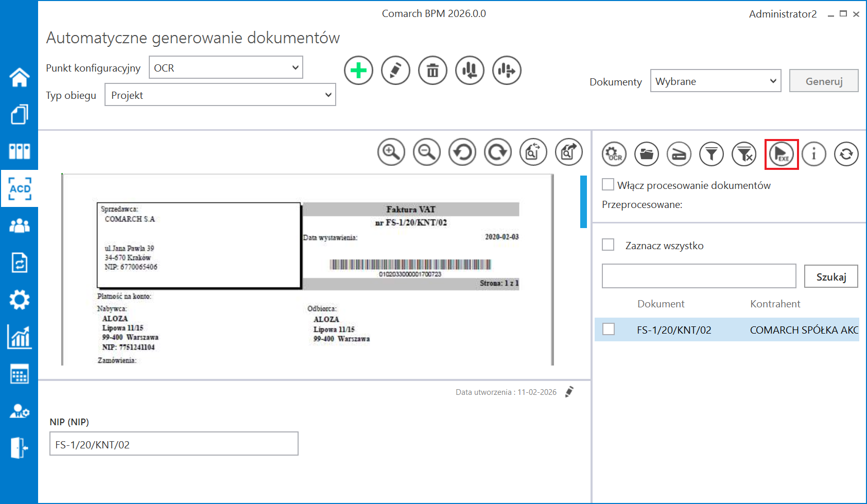Tick checkbox for document FS-1/20/KNT/02
Screen dimensions: 867x504
pos(609,329)
